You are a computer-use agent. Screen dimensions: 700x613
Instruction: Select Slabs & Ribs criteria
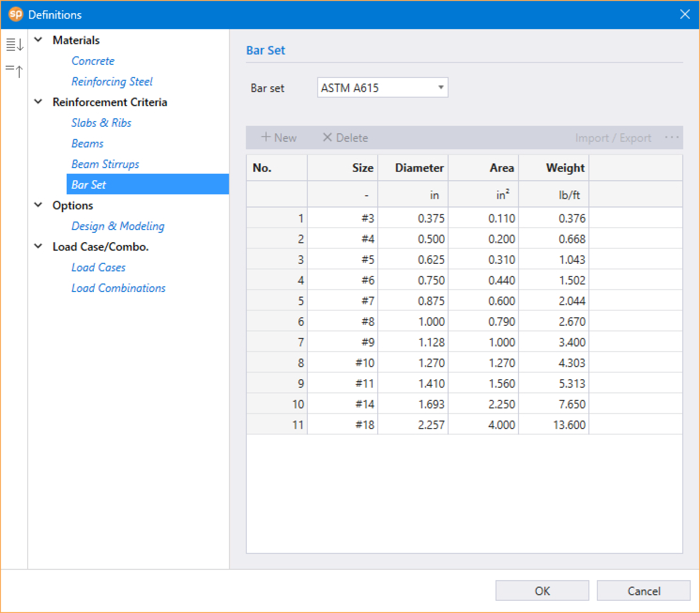tap(101, 123)
